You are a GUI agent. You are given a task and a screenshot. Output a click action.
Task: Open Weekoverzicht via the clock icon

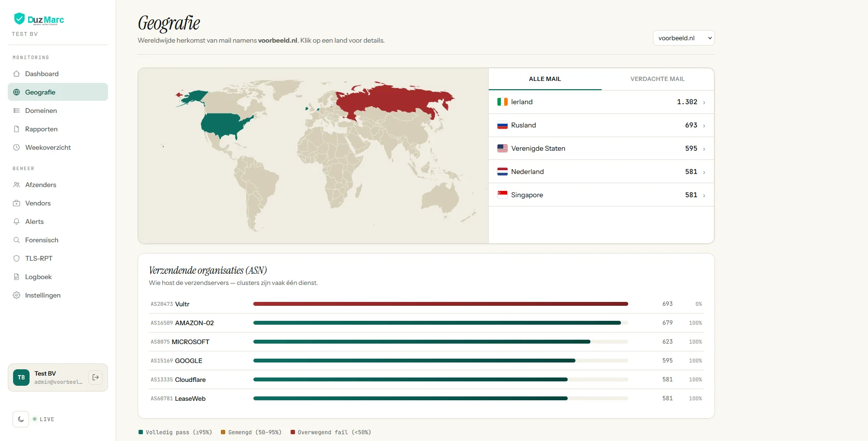click(x=16, y=147)
